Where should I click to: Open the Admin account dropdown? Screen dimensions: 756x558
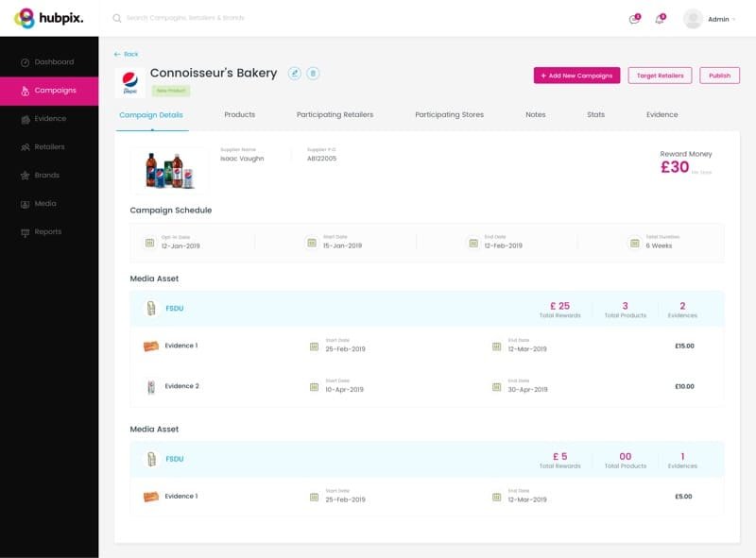[x=711, y=19]
